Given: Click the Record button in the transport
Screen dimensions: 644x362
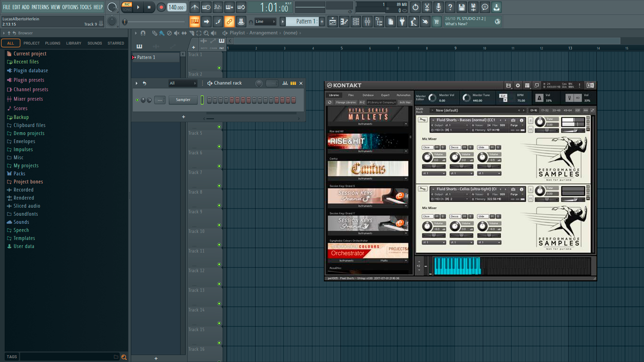Looking at the screenshot, I should tap(161, 7).
